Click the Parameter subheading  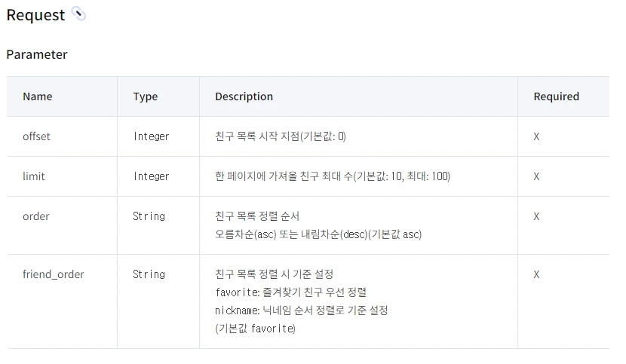pos(37,54)
